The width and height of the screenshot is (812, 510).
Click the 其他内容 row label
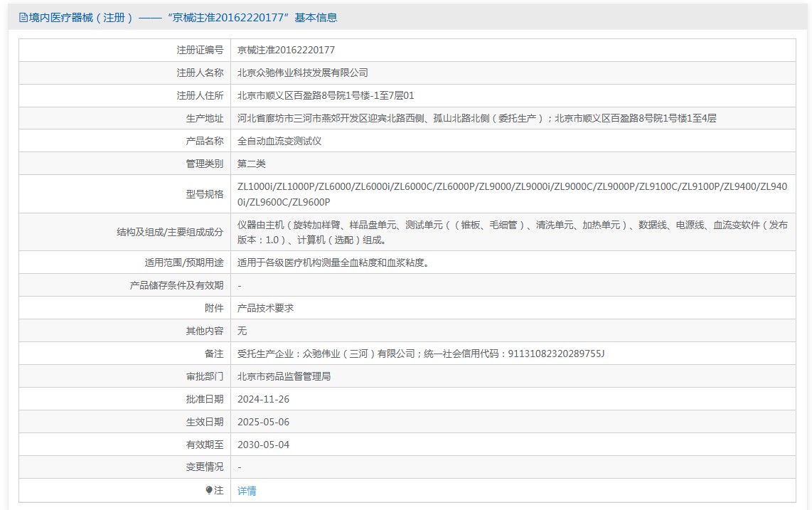[x=205, y=331]
